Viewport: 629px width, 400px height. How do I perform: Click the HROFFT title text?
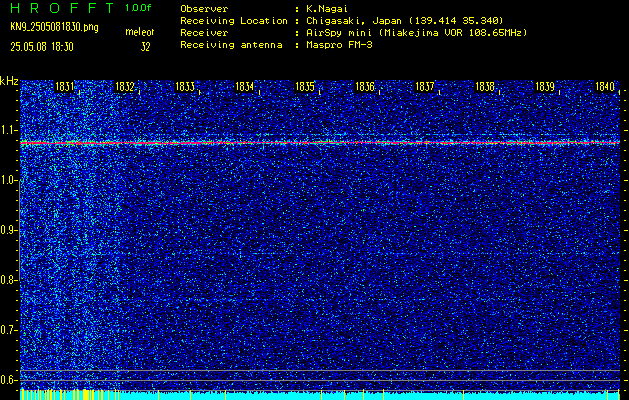tap(63, 8)
